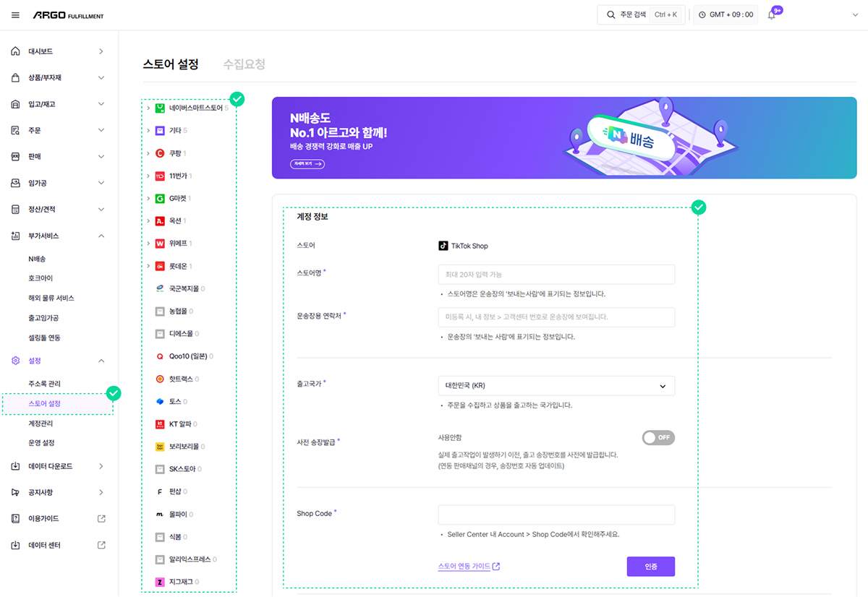Screen dimensions: 868x597
Task: Open the 스토어 연동 가이드 link
Action: tap(469, 566)
